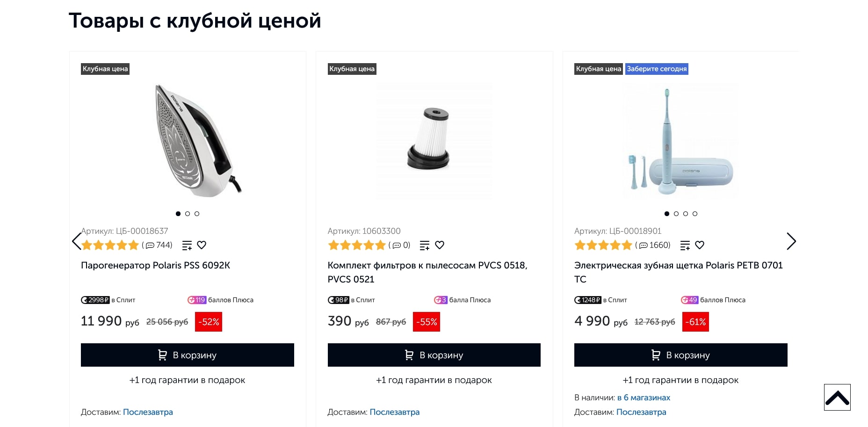Click the "Заберите сегодня" badge

coord(657,69)
